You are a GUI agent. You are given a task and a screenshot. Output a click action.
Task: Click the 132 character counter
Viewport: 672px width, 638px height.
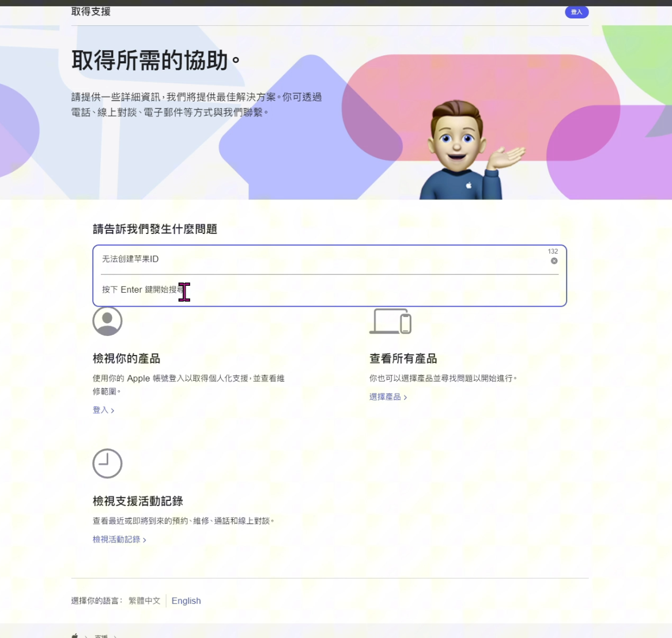[x=553, y=251]
